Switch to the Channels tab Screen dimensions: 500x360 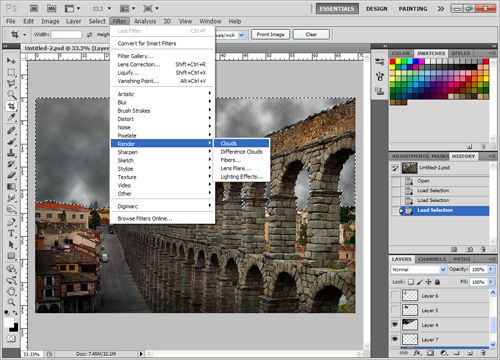click(x=432, y=259)
